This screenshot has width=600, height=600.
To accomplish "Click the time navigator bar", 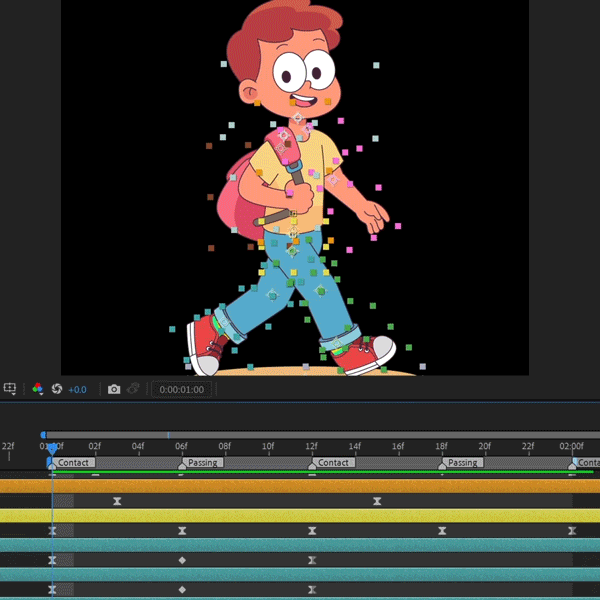I will tap(323, 435).
